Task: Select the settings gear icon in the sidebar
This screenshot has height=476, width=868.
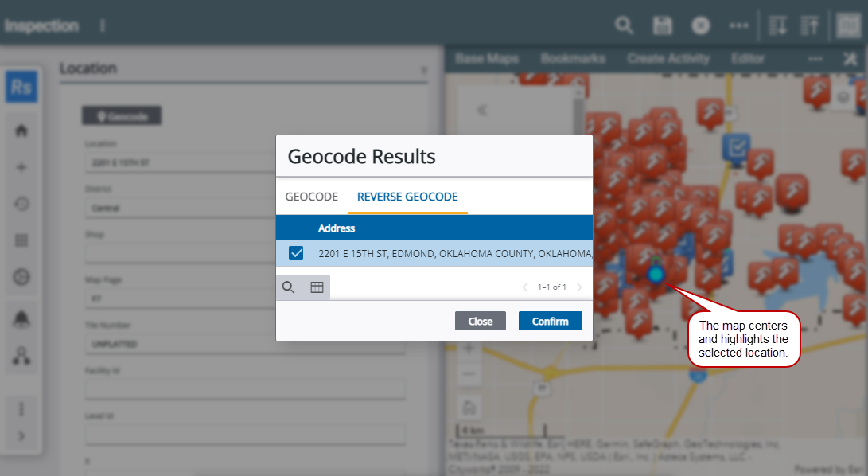Action: tap(21, 277)
